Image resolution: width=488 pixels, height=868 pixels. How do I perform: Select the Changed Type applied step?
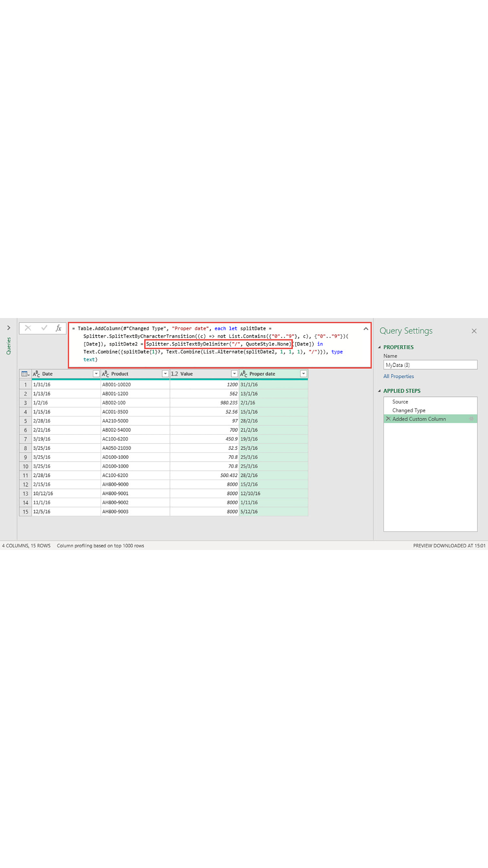(408, 410)
